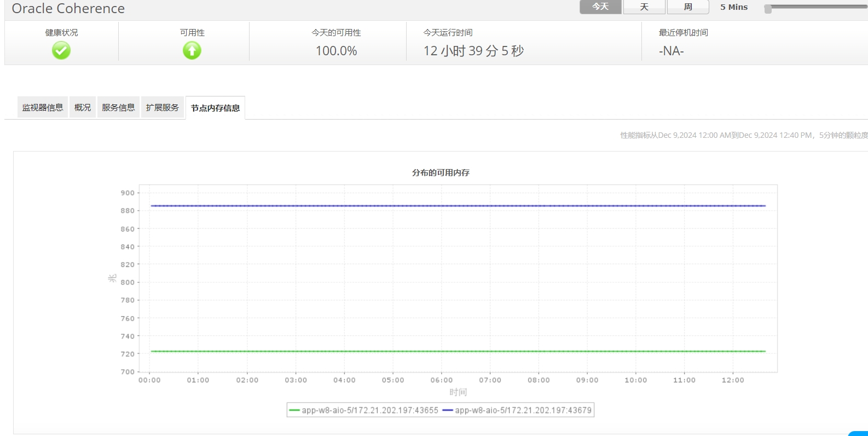
Task: Click the 最近停机时间 label
Action: coord(683,33)
